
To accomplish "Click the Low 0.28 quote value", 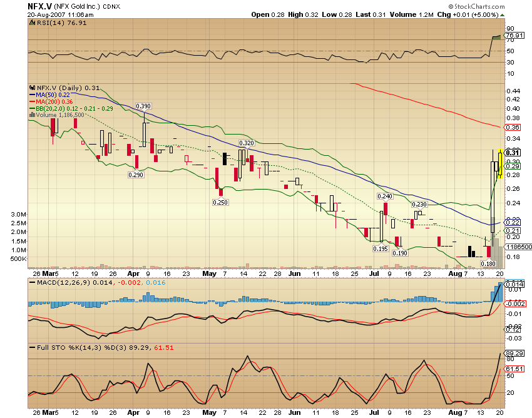I will point(337,14).
